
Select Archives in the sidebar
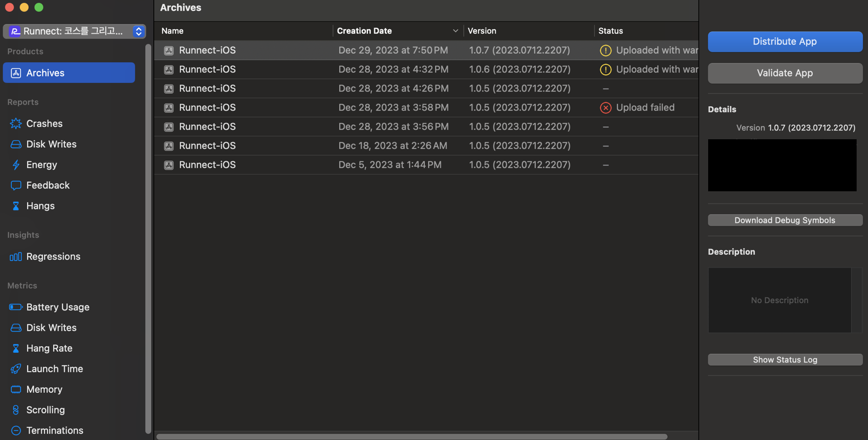tap(69, 73)
